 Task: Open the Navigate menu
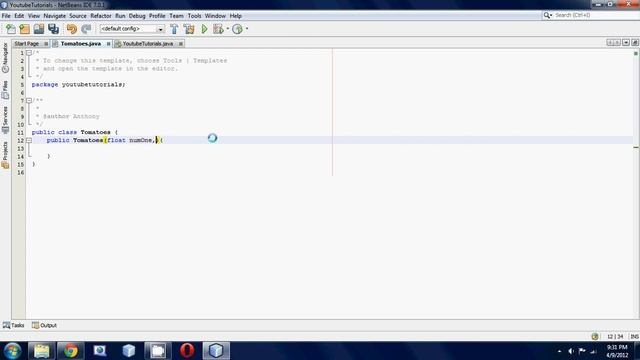coord(55,16)
